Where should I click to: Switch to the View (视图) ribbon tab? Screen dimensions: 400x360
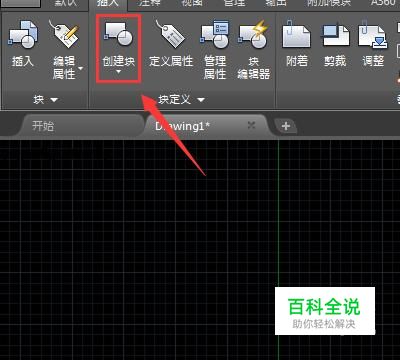pos(193,3)
